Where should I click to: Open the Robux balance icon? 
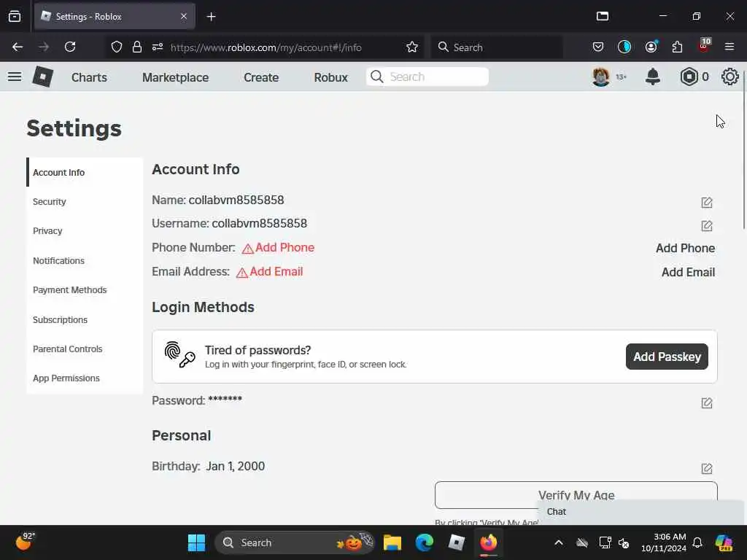[x=689, y=77]
